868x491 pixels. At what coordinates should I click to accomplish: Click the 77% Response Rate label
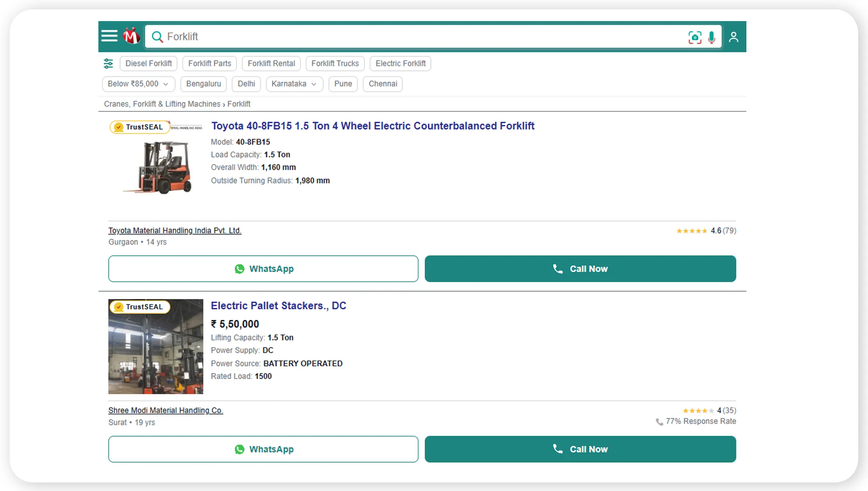(696, 421)
